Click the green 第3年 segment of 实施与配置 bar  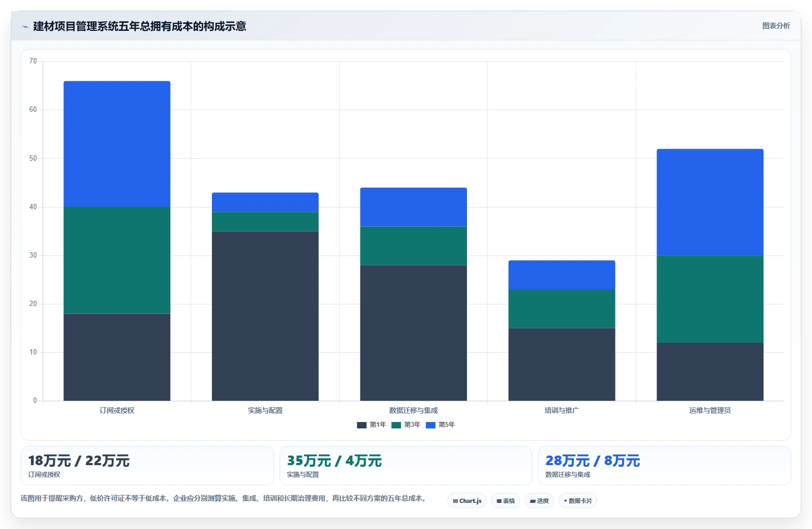[265, 221]
